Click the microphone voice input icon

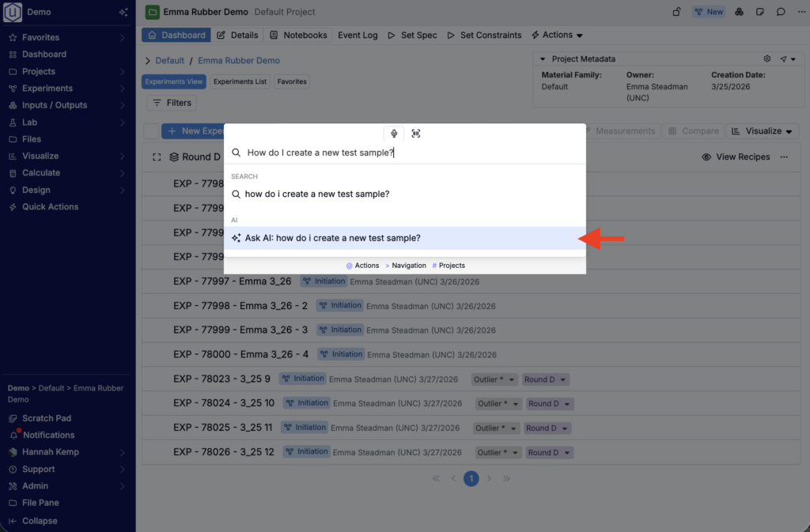pyautogui.click(x=394, y=134)
